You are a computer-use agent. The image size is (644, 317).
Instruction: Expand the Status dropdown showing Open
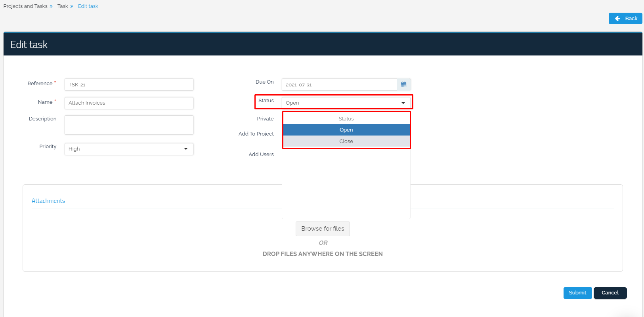341,103
